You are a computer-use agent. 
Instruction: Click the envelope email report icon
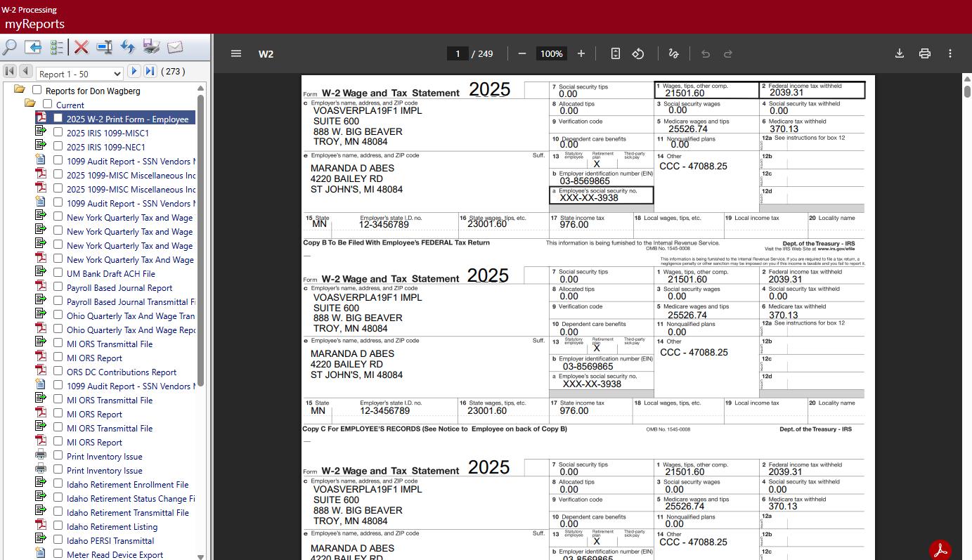(174, 47)
